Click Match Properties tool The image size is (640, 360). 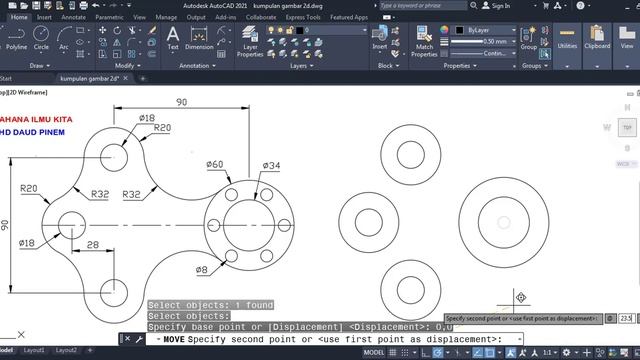tap(424, 41)
